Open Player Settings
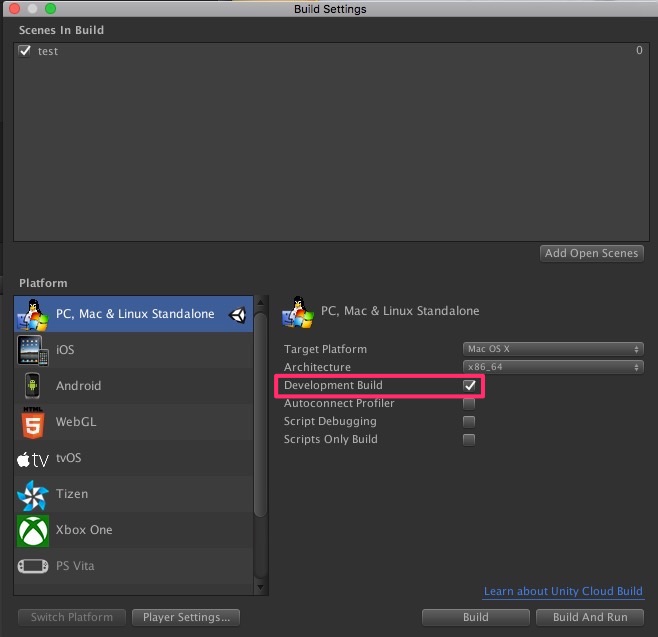The width and height of the screenshot is (658, 637). [186, 617]
